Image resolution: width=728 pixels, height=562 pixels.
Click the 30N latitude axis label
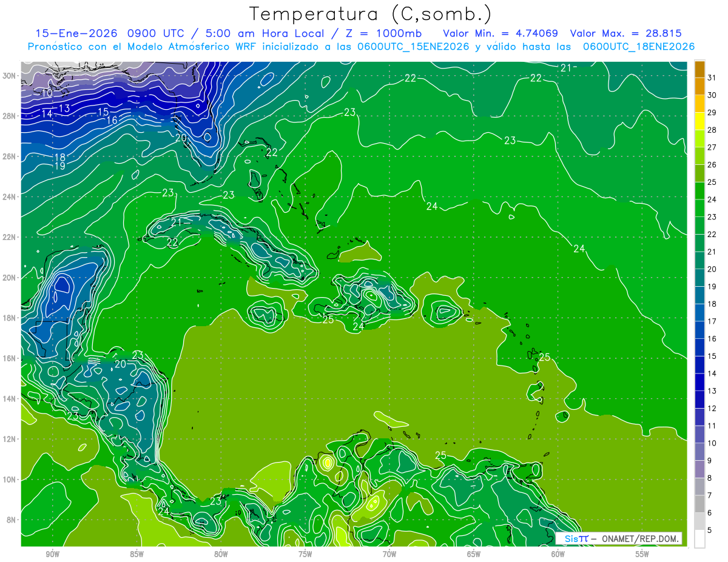point(10,76)
